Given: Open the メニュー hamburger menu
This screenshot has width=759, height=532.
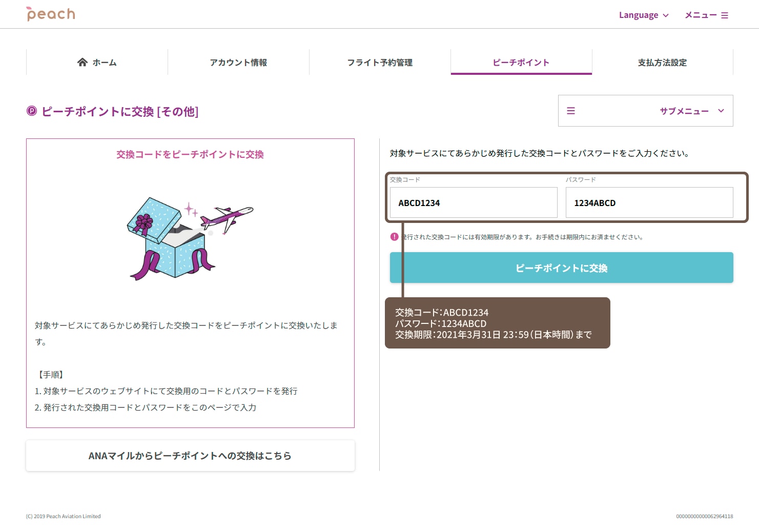Looking at the screenshot, I should [706, 15].
